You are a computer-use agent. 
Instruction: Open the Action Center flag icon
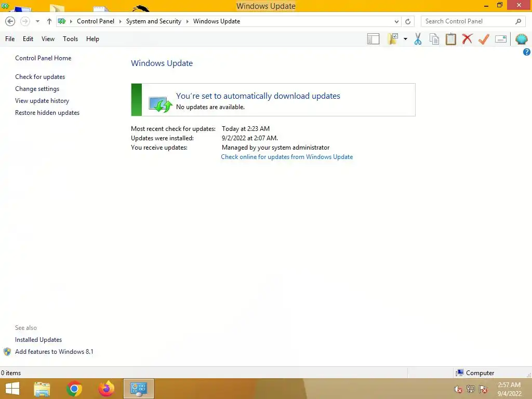coord(483,389)
